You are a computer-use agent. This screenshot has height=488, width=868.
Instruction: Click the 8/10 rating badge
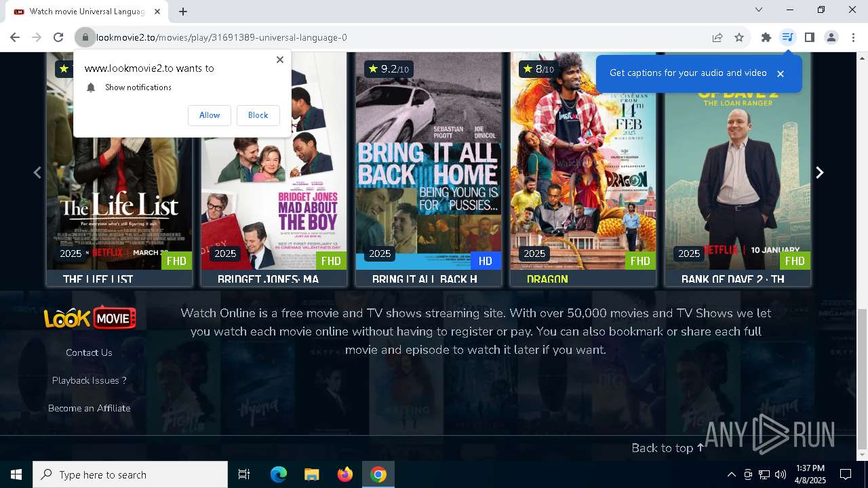tap(538, 68)
